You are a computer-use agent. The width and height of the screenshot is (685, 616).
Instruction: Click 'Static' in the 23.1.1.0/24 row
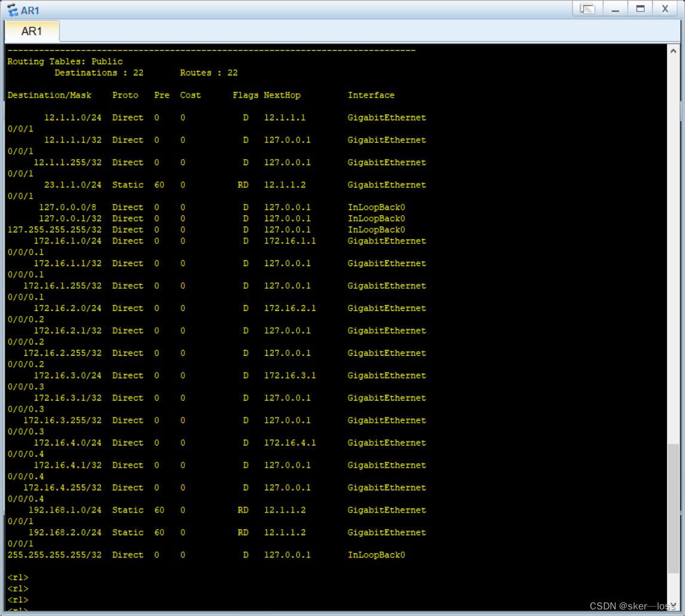pos(127,185)
